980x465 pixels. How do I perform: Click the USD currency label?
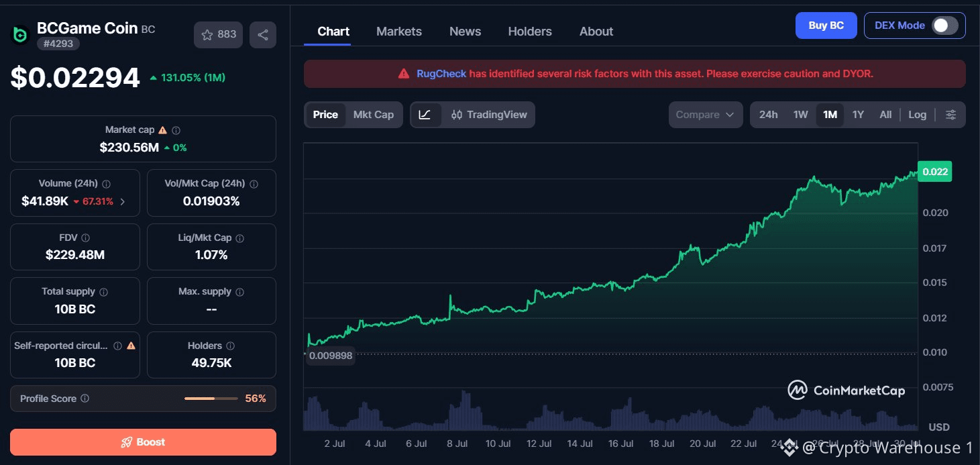938,427
